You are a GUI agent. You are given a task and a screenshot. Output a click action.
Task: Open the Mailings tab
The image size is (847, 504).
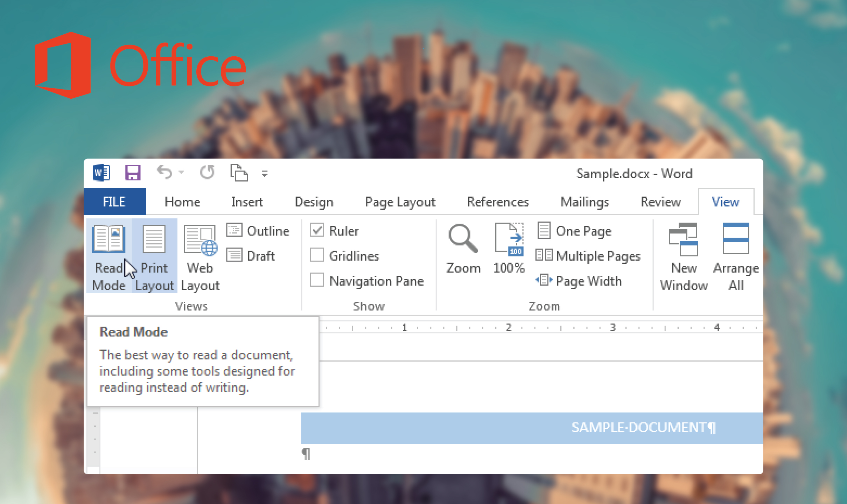pyautogui.click(x=584, y=202)
